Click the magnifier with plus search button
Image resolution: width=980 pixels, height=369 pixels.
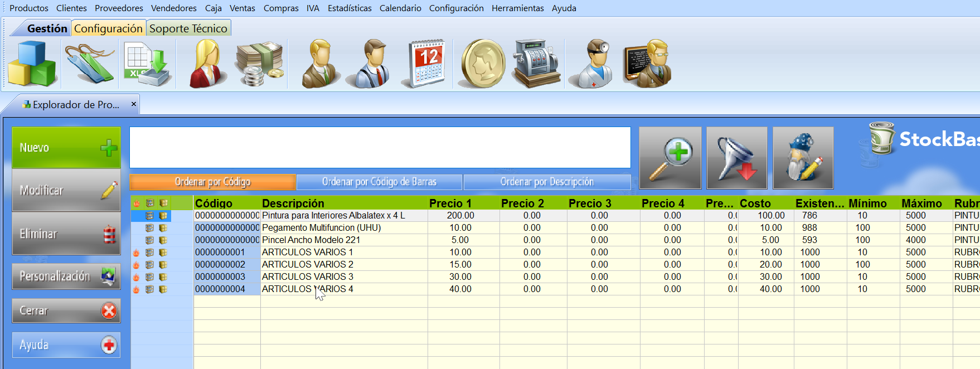point(670,158)
